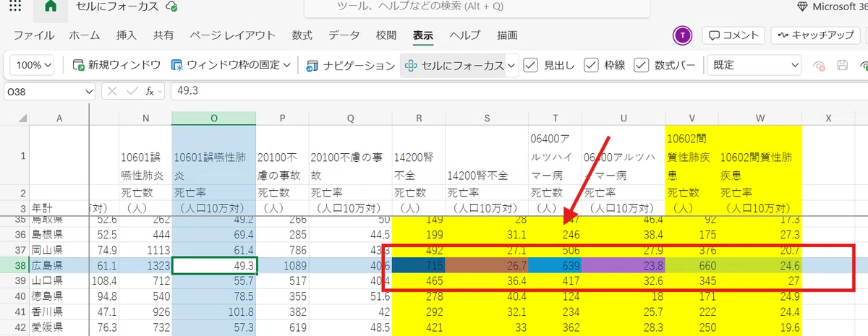This screenshot has height=336, width=868.
Task: Click the blue cell with 639
Action: point(555,266)
